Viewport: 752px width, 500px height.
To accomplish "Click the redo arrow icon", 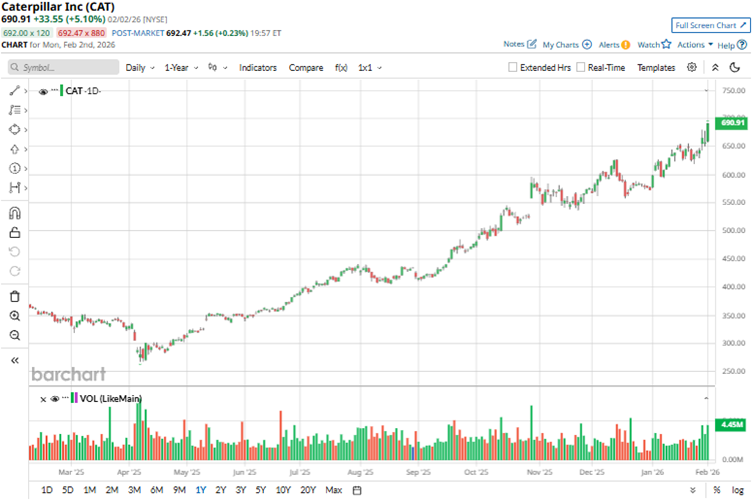I will pyautogui.click(x=14, y=271).
